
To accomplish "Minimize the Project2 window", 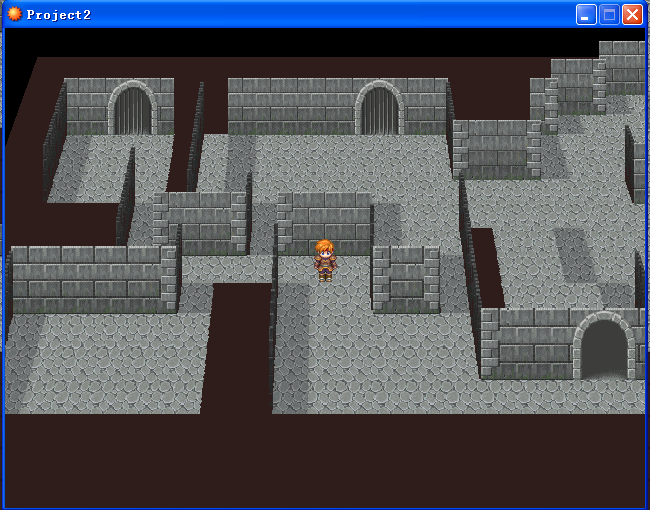I will 586,15.
